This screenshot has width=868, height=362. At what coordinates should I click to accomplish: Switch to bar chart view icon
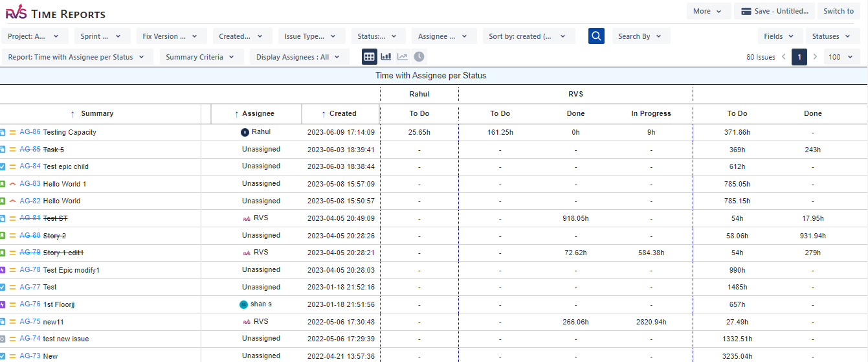point(386,57)
